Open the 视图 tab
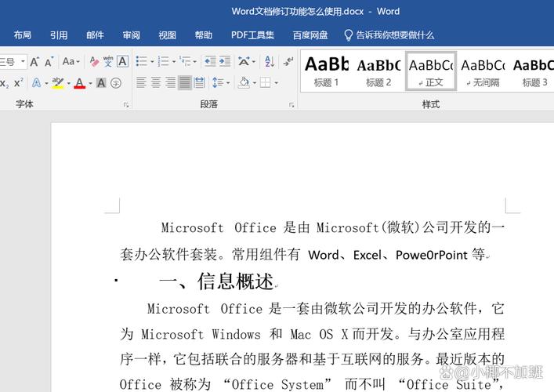 (x=168, y=35)
